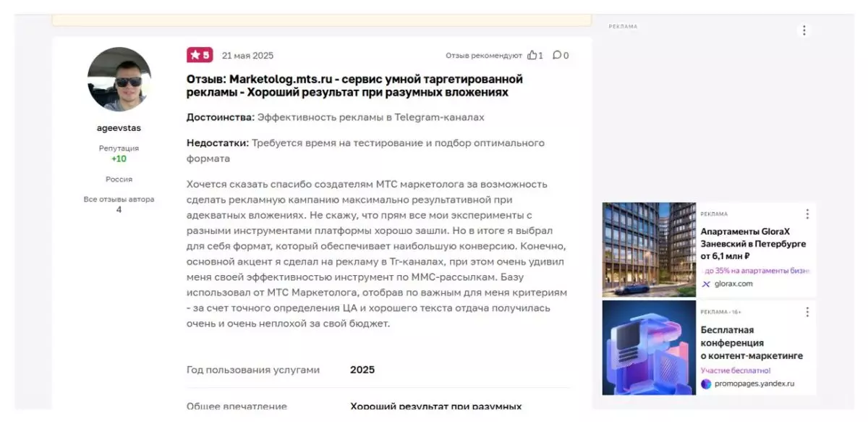The width and height of the screenshot is (868, 422).
Task: Click the free content-marketing conference ad headline
Action: pos(752,343)
